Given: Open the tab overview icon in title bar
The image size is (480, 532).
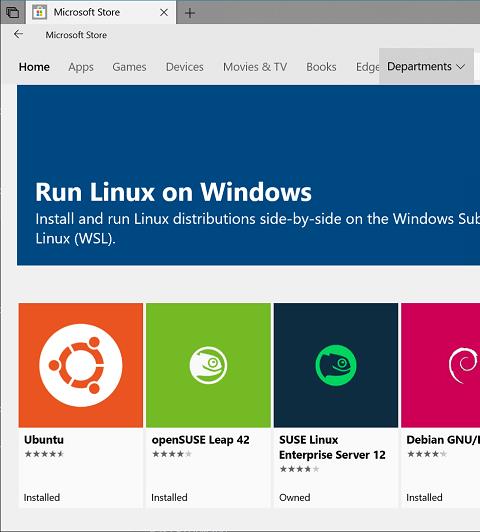Looking at the screenshot, I should coord(13,13).
